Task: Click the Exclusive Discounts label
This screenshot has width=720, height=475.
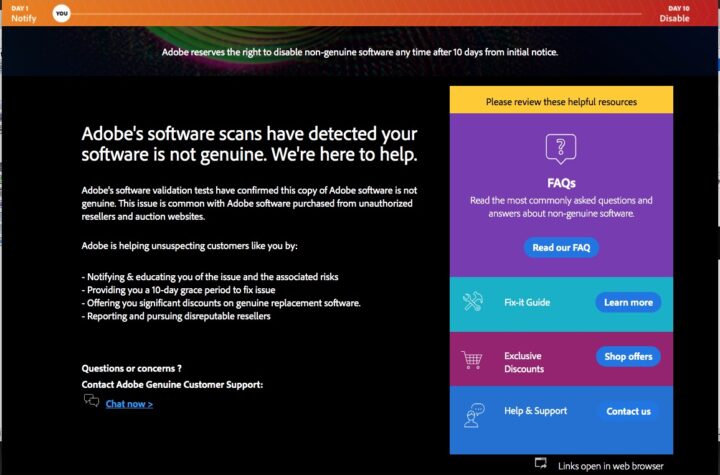Action: [523, 362]
